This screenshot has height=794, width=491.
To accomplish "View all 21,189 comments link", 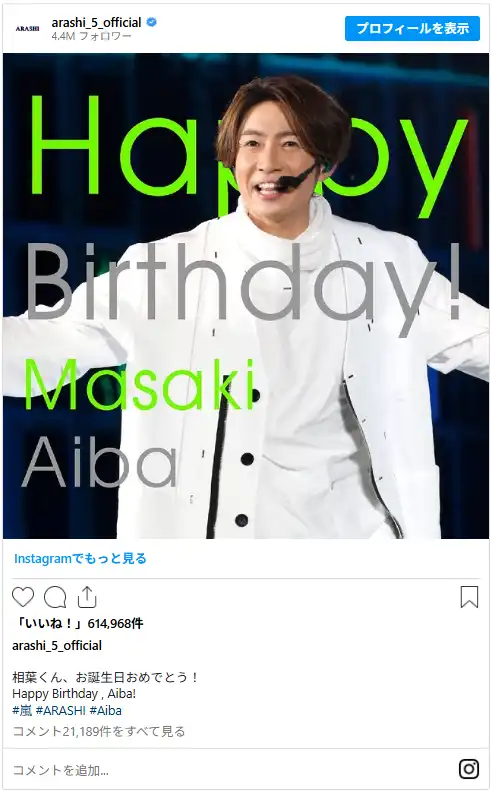I will point(99,732).
